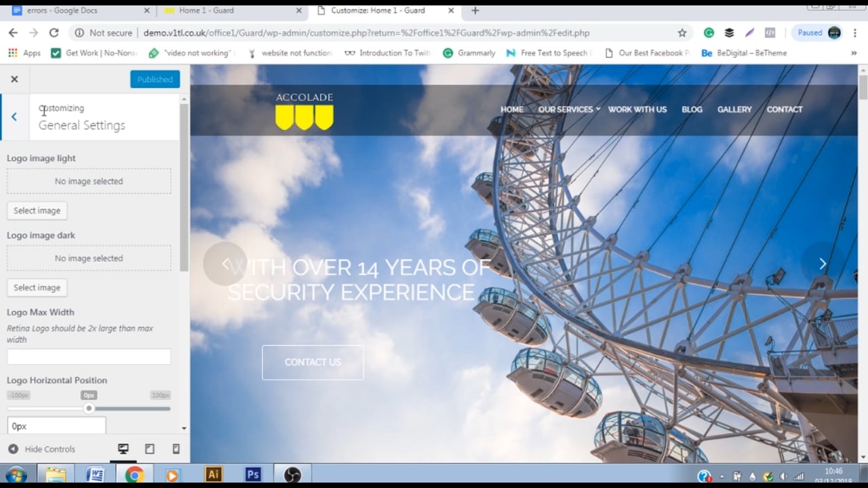Go to previous slide in hero slider

(225, 264)
